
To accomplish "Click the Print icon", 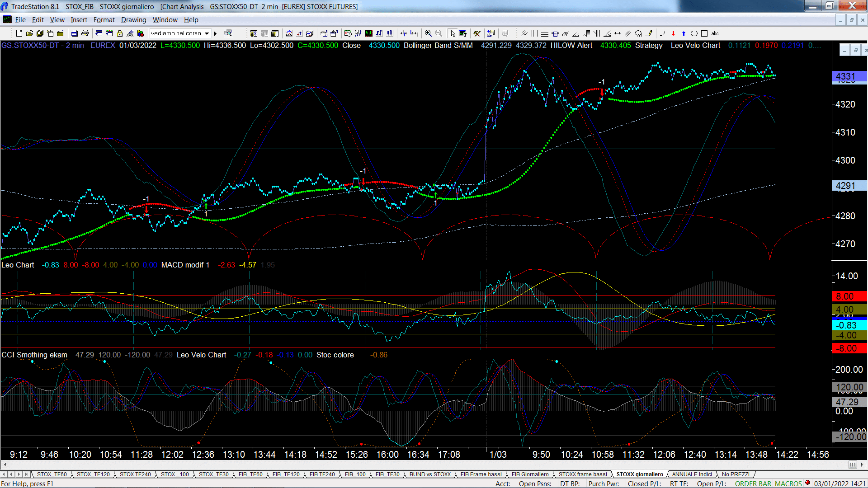I will point(85,33).
